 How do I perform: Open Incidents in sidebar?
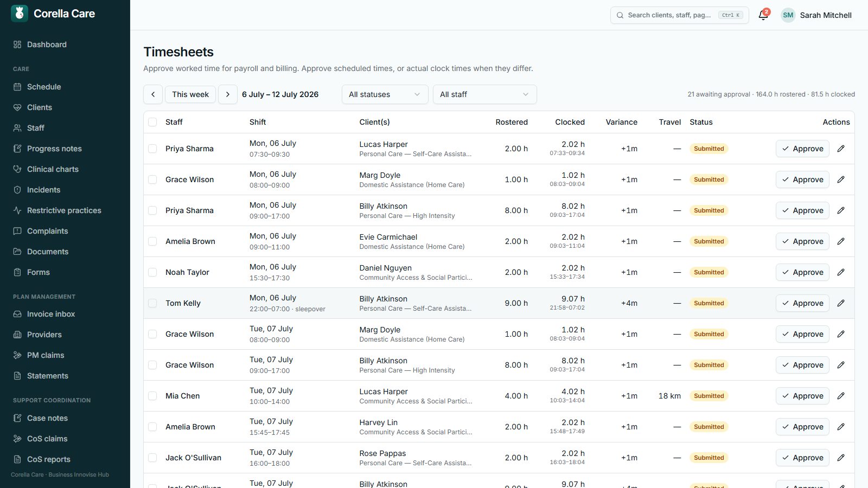pos(65,190)
